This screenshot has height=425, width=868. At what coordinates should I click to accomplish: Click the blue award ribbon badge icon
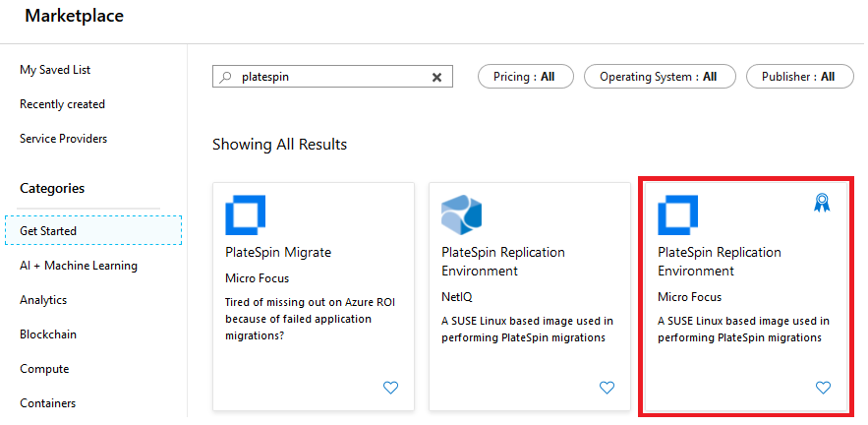tap(822, 203)
